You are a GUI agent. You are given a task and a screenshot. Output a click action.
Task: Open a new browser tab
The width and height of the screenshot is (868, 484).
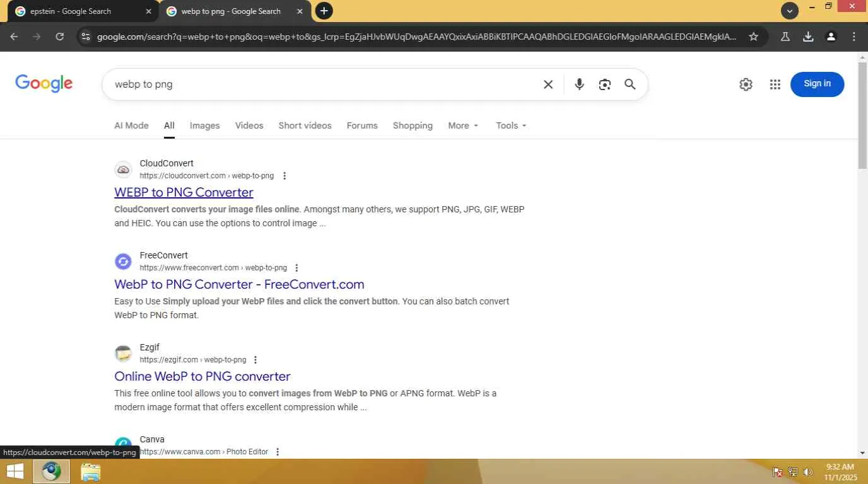click(x=324, y=11)
